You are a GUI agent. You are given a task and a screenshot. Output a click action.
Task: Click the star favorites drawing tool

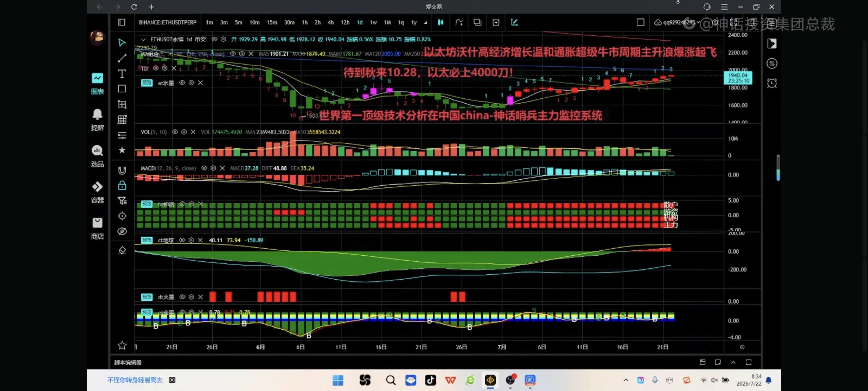122,150
